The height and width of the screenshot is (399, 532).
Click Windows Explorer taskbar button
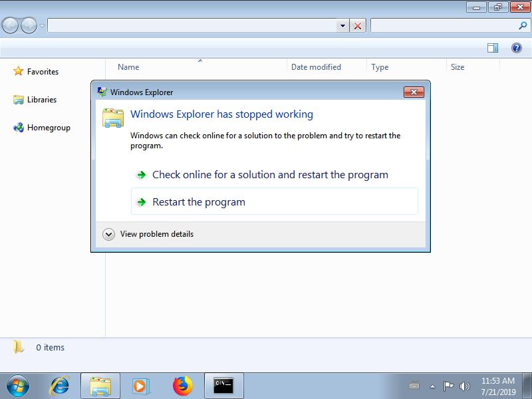coord(100,386)
